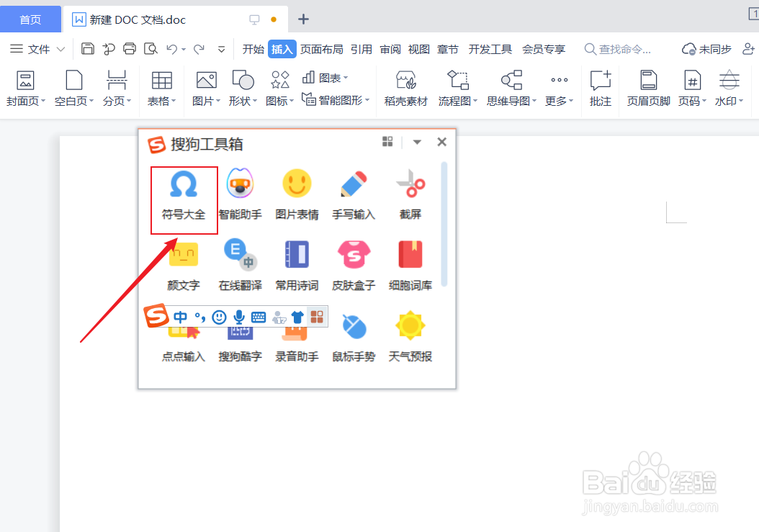Toggle full/half-width punctuation on Sogou toolbar
Screen dimensions: 759x532
tap(200, 316)
